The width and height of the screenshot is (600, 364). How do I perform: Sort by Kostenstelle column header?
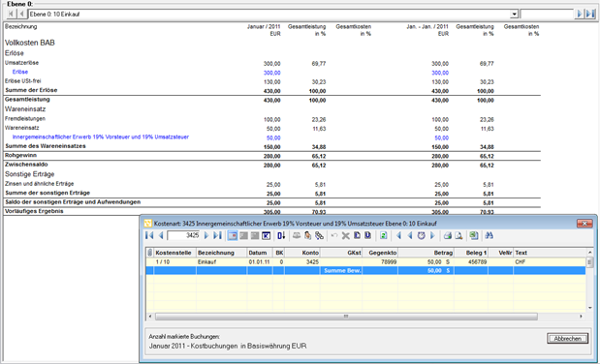tap(175, 253)
